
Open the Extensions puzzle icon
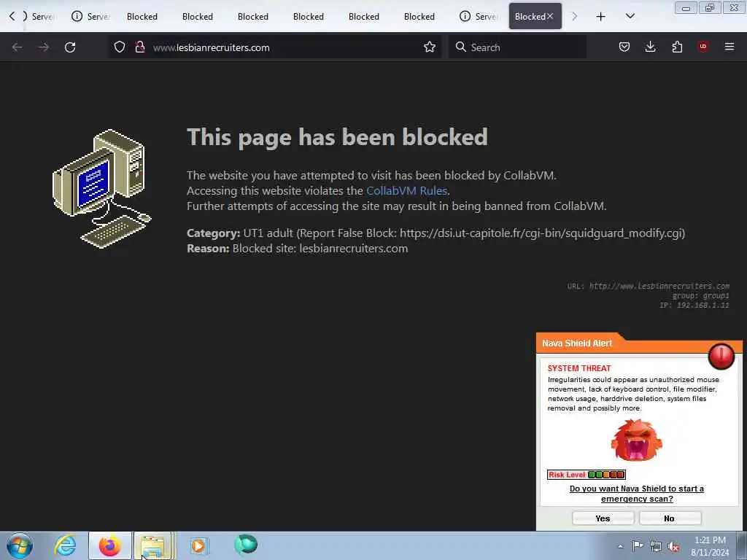677,47
